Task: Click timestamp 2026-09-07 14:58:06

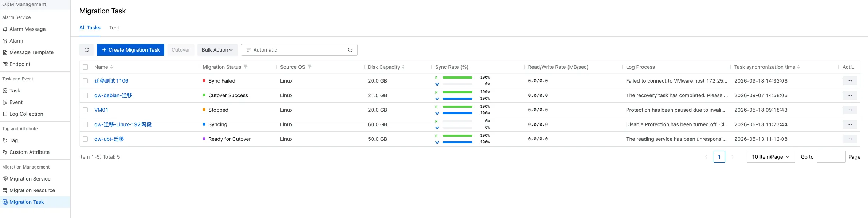Action: [x=761, y=95]
